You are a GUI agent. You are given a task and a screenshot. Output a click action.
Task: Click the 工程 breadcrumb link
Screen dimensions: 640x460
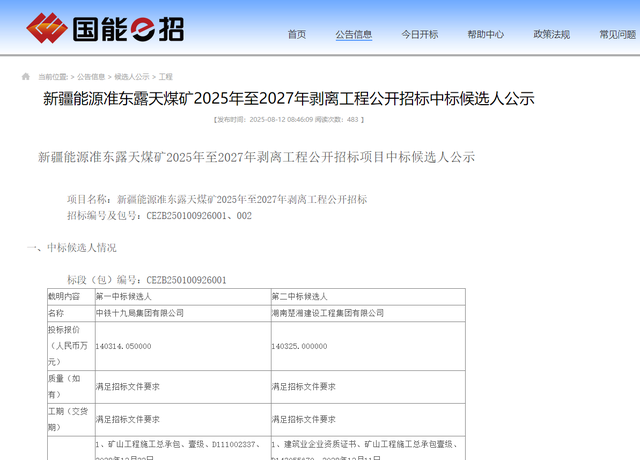coord(165,77)
